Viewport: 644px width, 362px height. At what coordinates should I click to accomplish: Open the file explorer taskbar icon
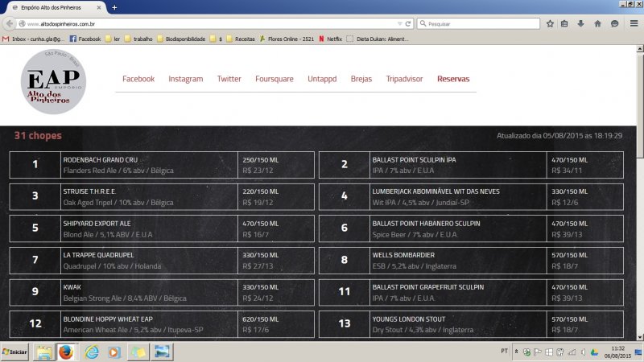click(44, 352)
